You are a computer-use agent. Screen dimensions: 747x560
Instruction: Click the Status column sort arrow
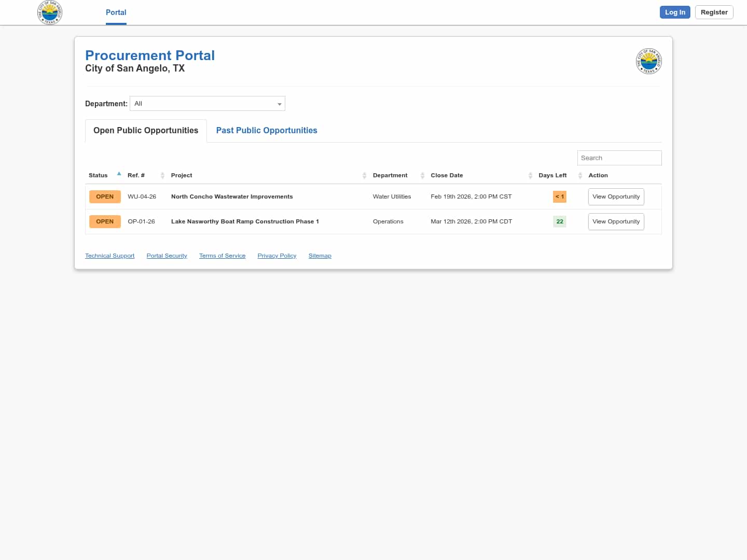coord(119,174)
